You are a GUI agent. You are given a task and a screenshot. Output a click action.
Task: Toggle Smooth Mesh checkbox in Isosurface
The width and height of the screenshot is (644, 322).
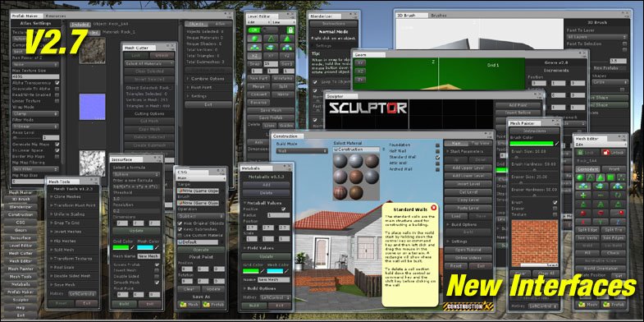point(157,283)
